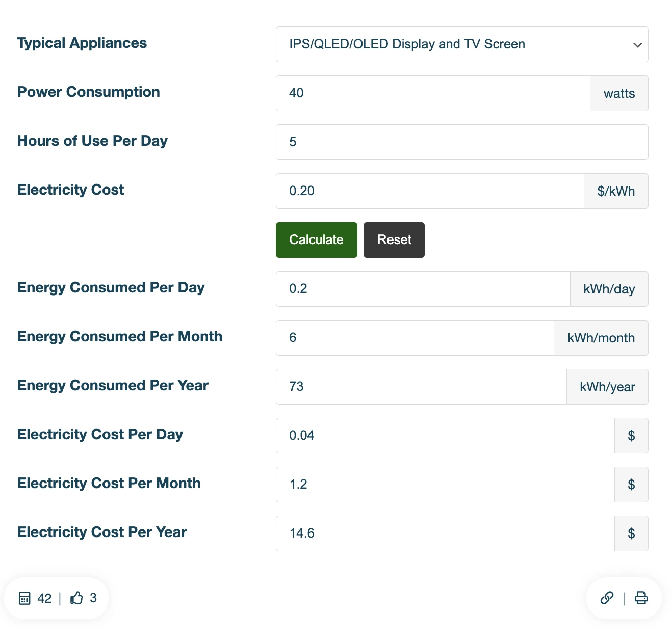
Task: Click the 'Electricity Cost' label
Action: coord(70,190)
